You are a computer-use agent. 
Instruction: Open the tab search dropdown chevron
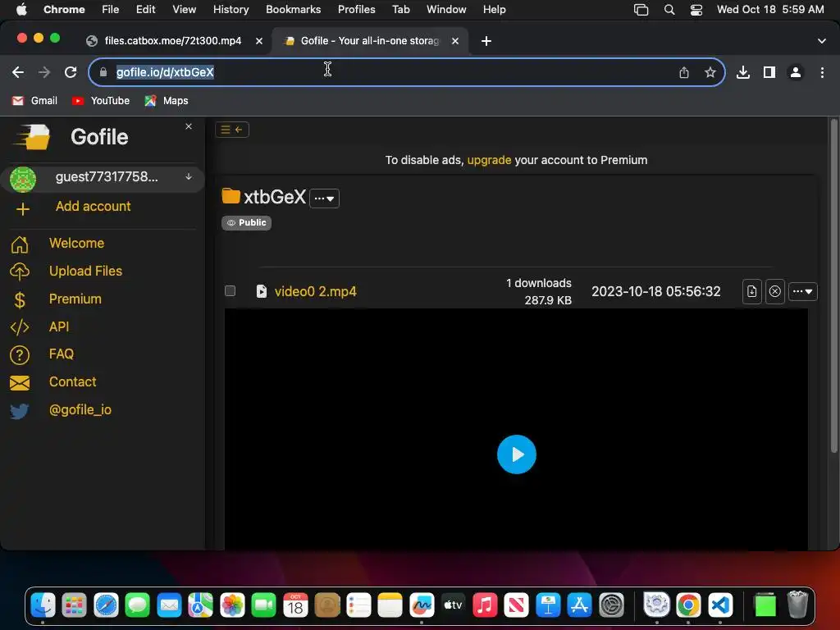[x=822, y=41]
